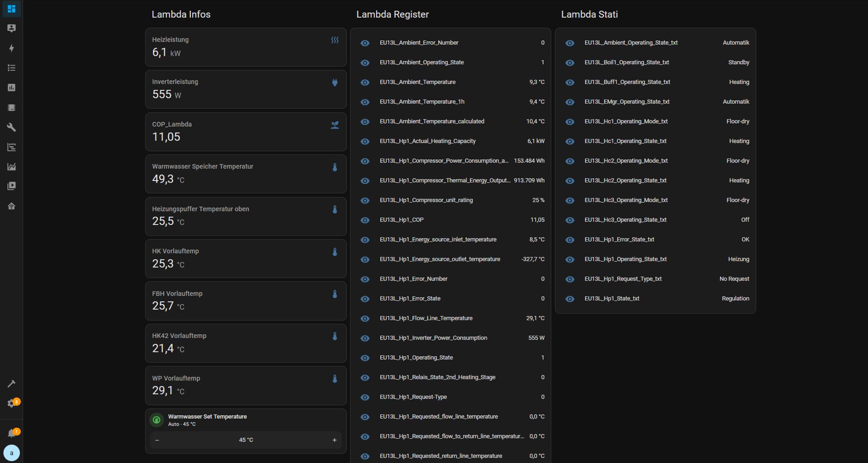Open the FBH Vorlauftemp 25,7 °C card

(246, 301)
